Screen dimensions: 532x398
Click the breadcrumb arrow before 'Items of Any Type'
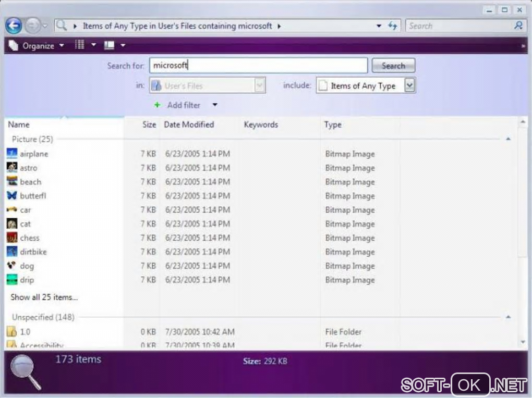[75, 26]
